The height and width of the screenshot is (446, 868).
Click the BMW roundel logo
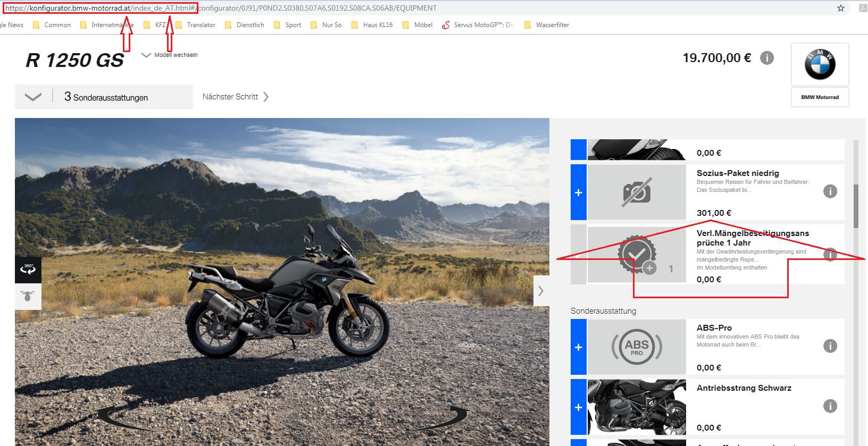(820, 64)
